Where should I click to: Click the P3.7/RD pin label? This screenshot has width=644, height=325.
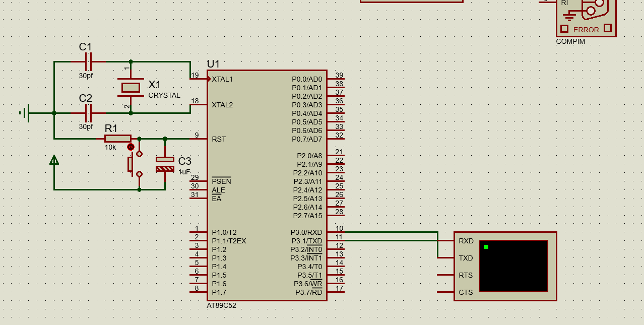pos(309,292)
